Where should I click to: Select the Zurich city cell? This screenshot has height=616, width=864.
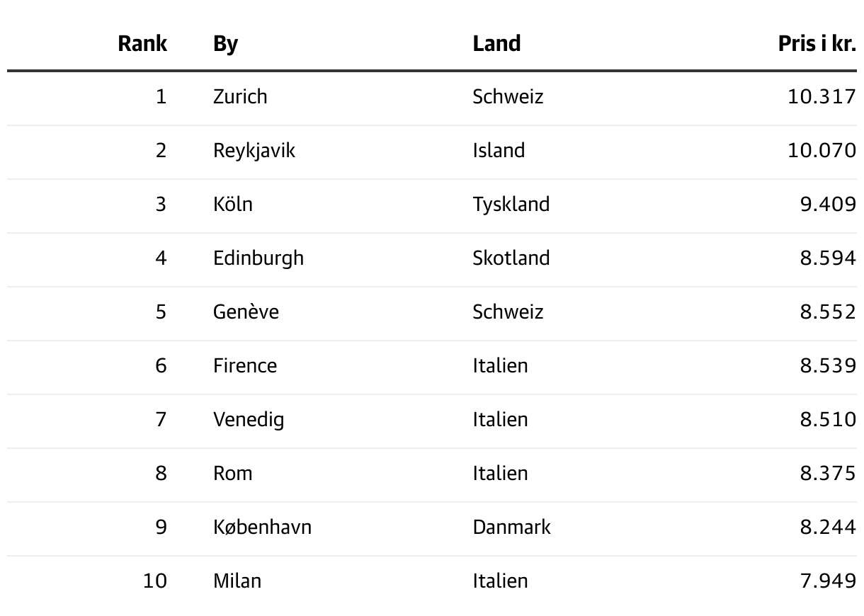[240, 96]
